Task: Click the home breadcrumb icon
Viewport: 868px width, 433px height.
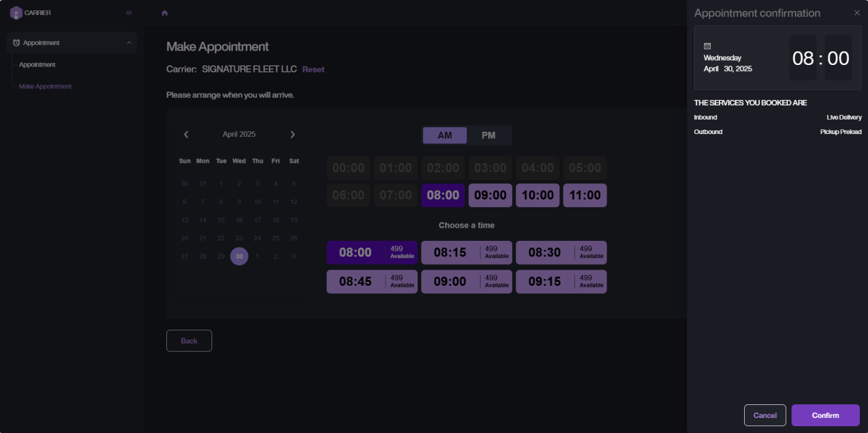Action: (164, 13)
